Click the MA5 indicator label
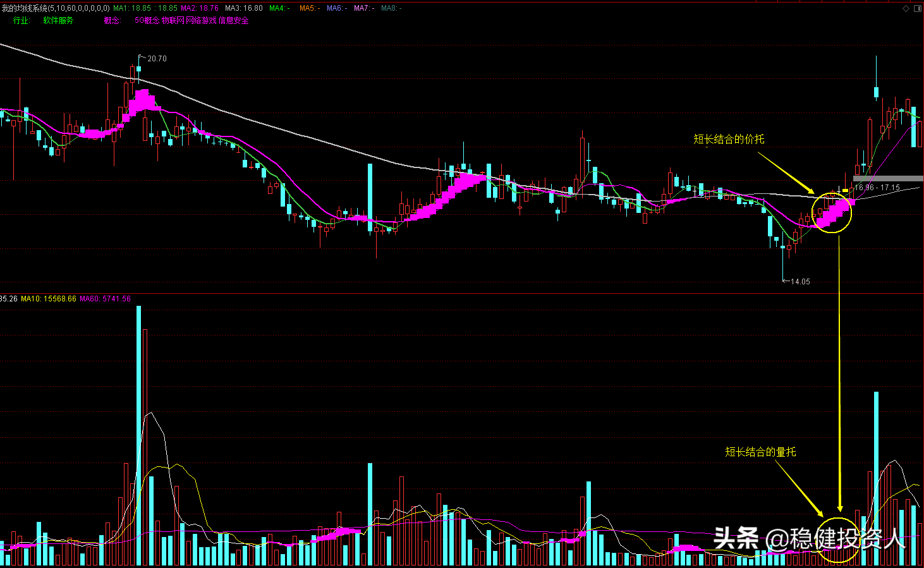The height and width of the screenshot is (568, 924). coord(310,8)
